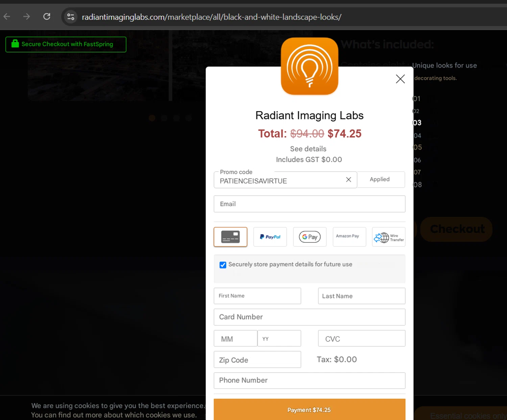Click the discounted total $74.25 text
The image size is (507, 420).
tap(344, 133)
